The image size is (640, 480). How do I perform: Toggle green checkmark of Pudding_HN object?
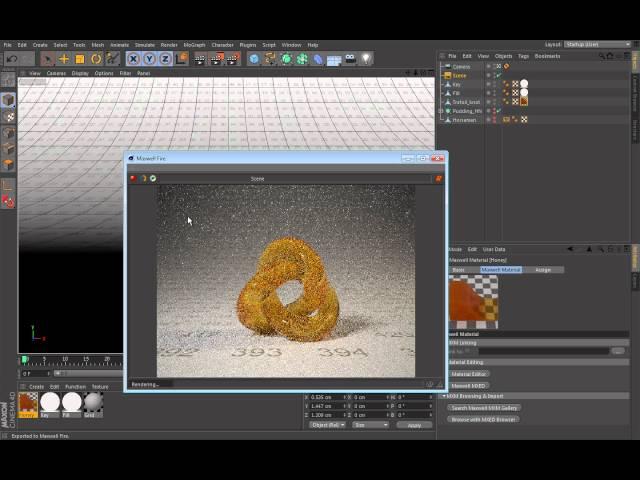(499, 111)
